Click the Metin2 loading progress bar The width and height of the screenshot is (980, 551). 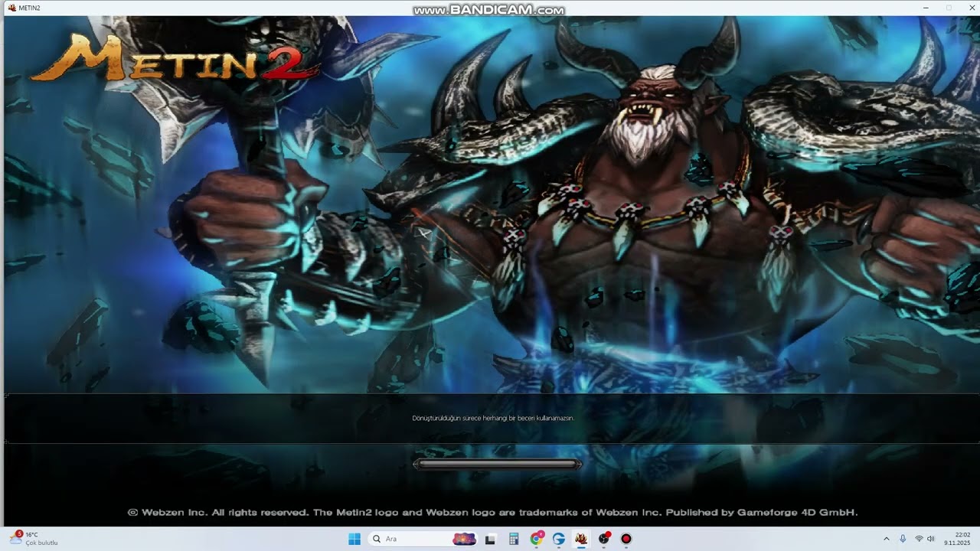click(497, 464)
